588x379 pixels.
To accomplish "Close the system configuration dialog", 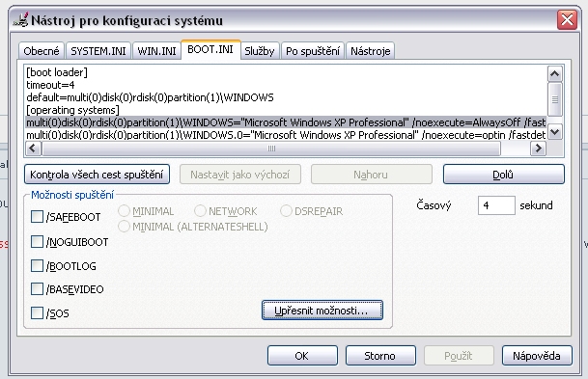I will [x=567, y=19].
